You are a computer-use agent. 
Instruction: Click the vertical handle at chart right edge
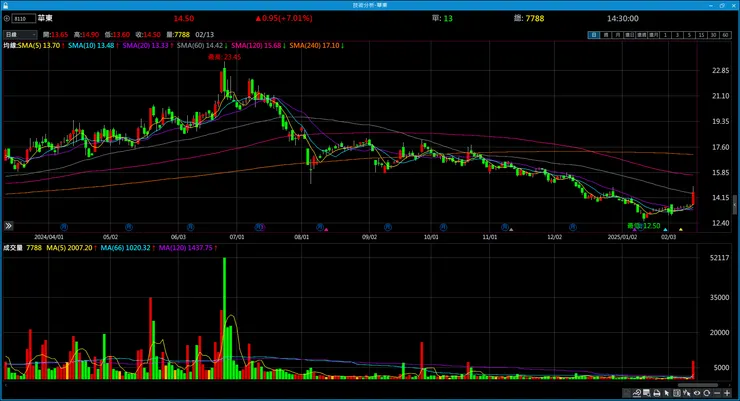(734, 205)
